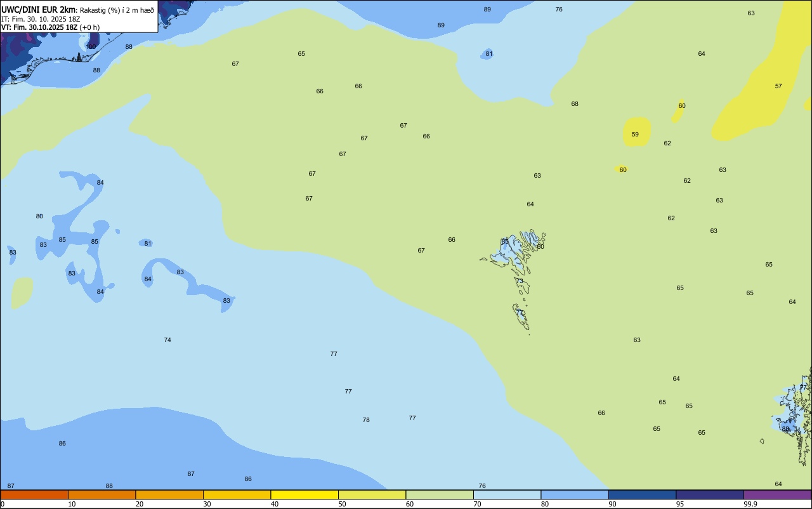812x509 pixels.
Task: Click the 'VT: Fim. 30.10.2025 18Z (+0 h)' line
Action: (51, 27)
